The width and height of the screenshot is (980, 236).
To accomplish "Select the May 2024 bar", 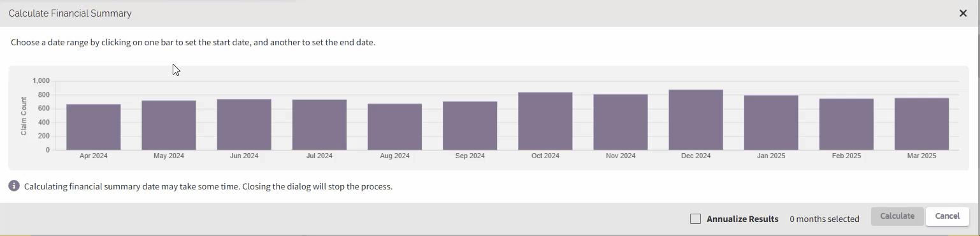I will coord(169,125).
